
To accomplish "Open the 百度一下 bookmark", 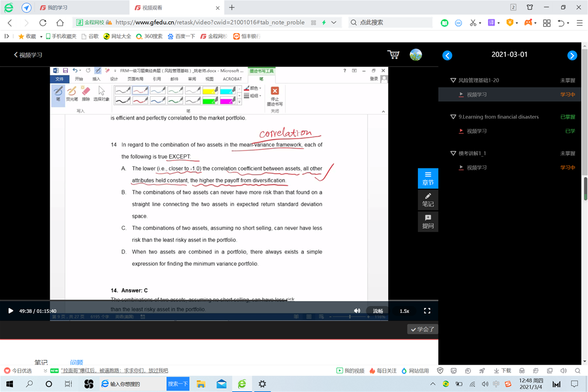I will click(x=182, y=36).
